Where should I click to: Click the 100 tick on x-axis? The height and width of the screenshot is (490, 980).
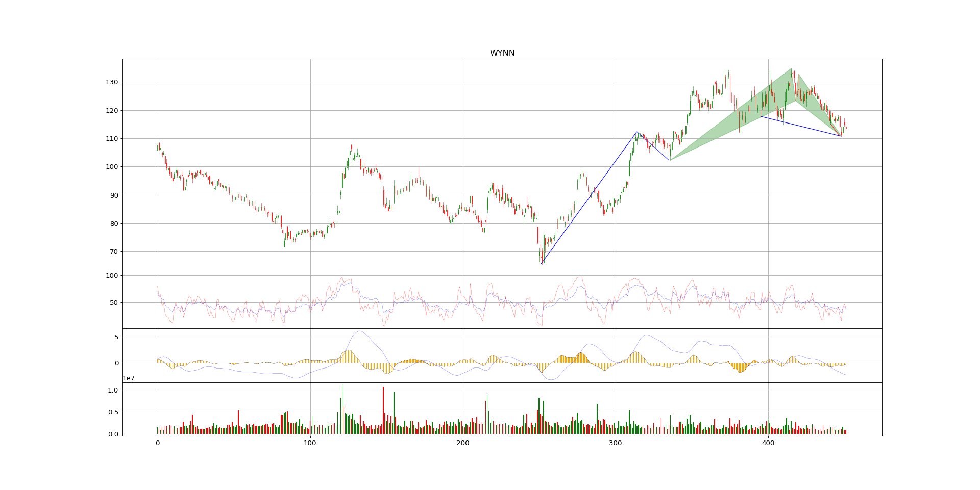(310, 444)
